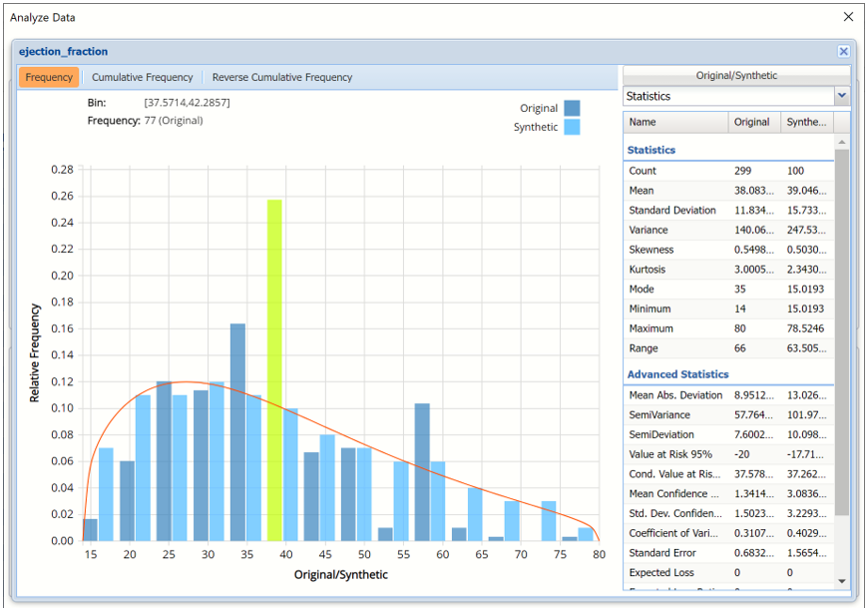Click the Original column header
The image size is (868, 608).
(x=752, y=122)
